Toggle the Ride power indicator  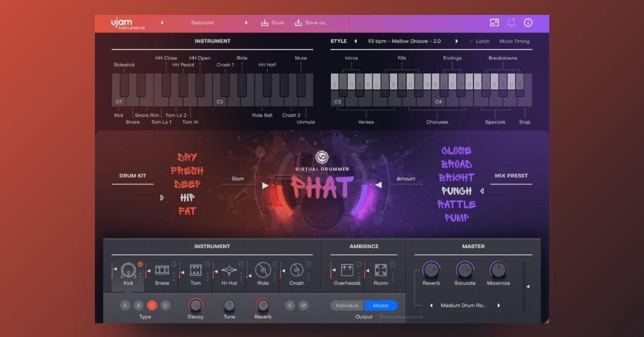275,264
